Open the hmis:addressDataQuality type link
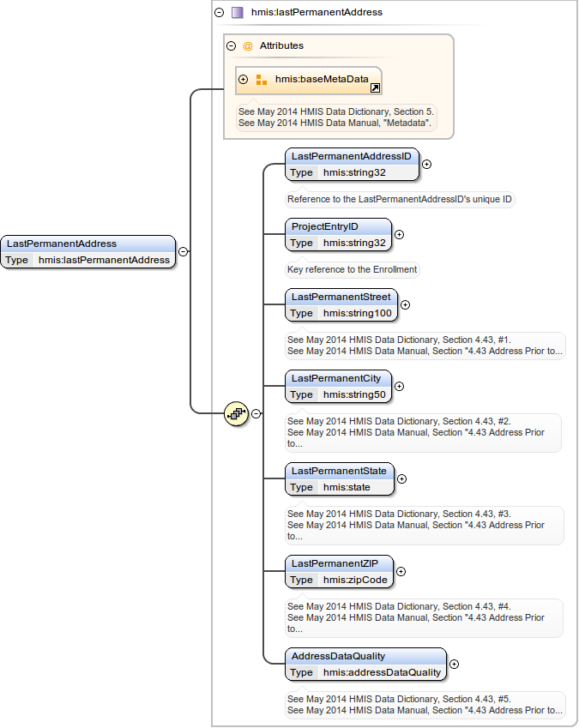Viewport: 579px width, 728px height. tap(382, 673)
